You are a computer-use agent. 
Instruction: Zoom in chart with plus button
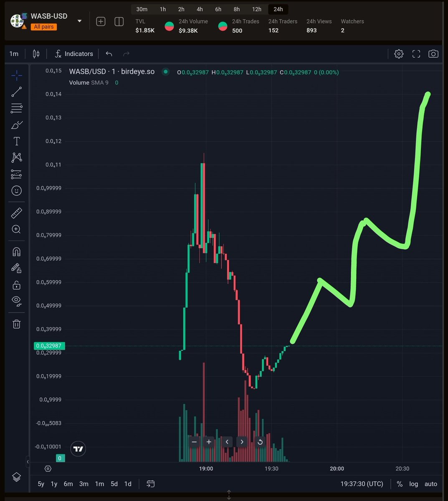pyautogui.click(x=209, y=442)
